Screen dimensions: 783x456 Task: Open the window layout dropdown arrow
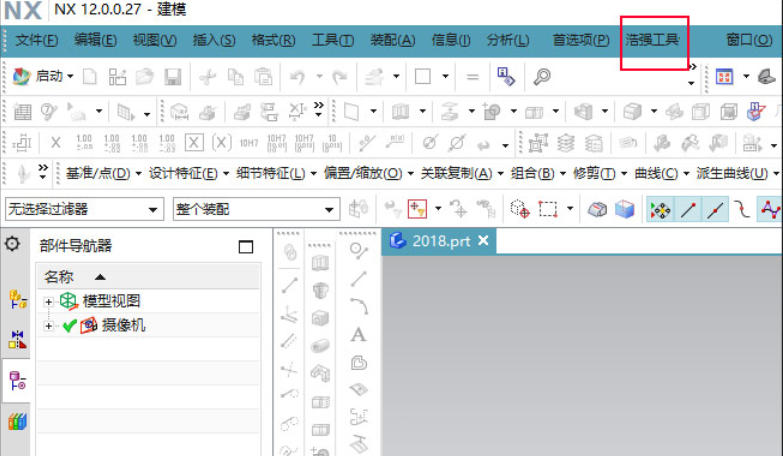point(746,76)
